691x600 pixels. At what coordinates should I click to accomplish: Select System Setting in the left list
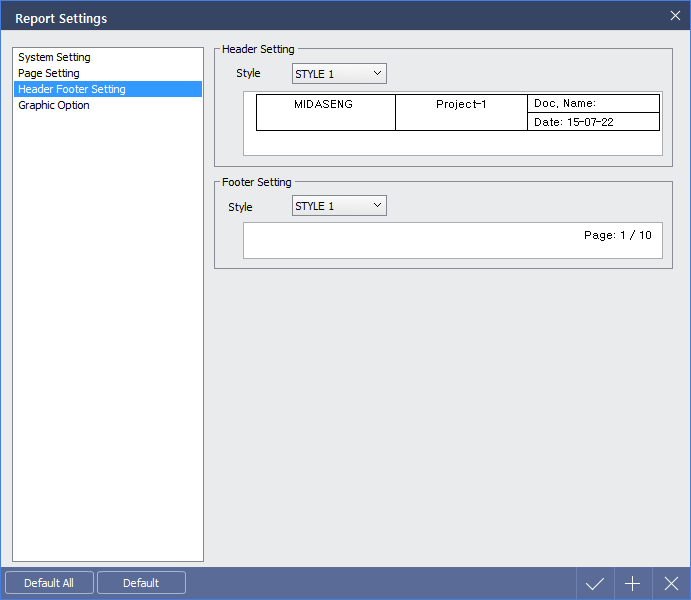click(54, 58)
